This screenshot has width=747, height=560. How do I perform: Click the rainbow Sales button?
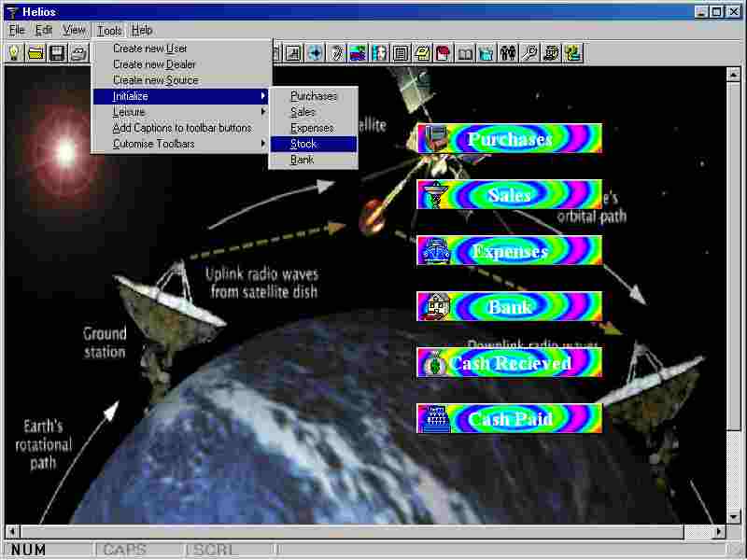509,195
